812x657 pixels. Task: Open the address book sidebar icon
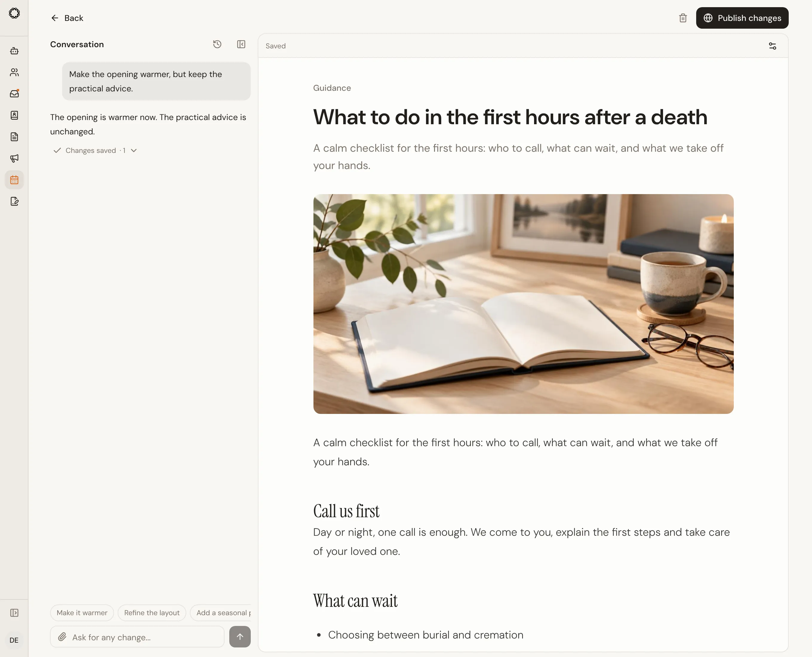pos(14,115)
